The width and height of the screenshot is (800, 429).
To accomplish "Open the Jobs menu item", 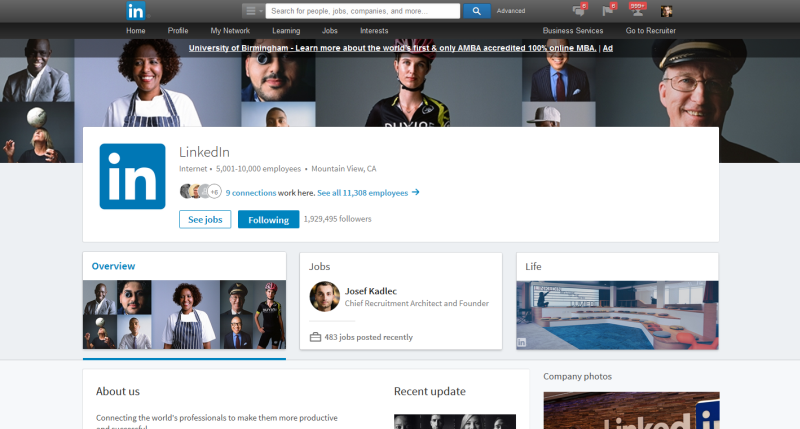I will (330, 31).
